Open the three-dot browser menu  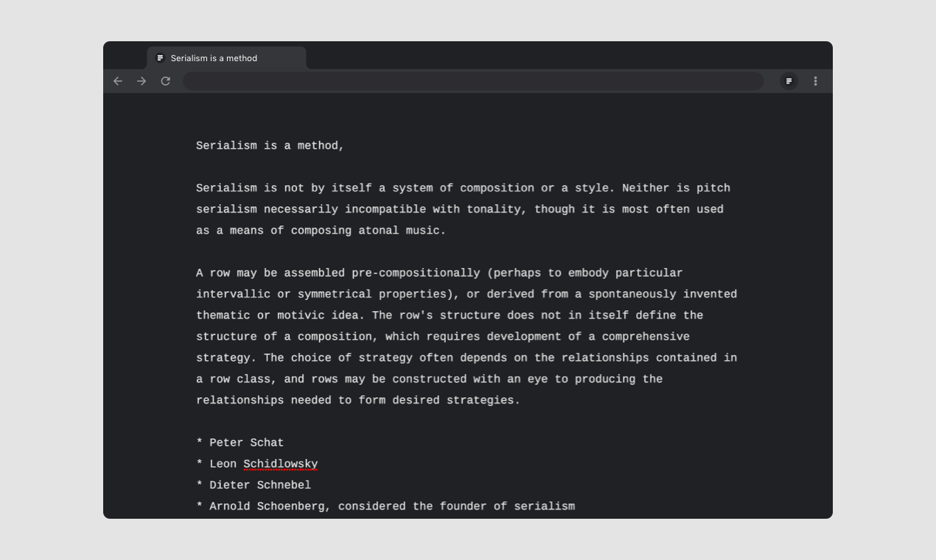click(x=815, y=81)
